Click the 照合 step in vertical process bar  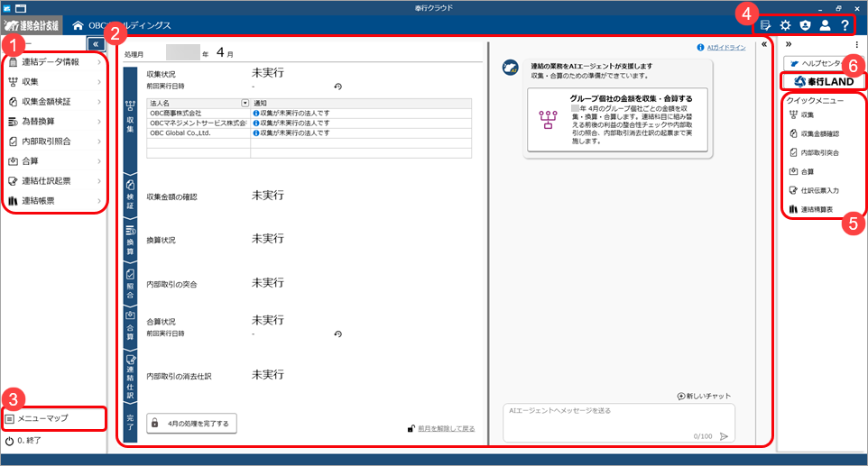[130, 284]
